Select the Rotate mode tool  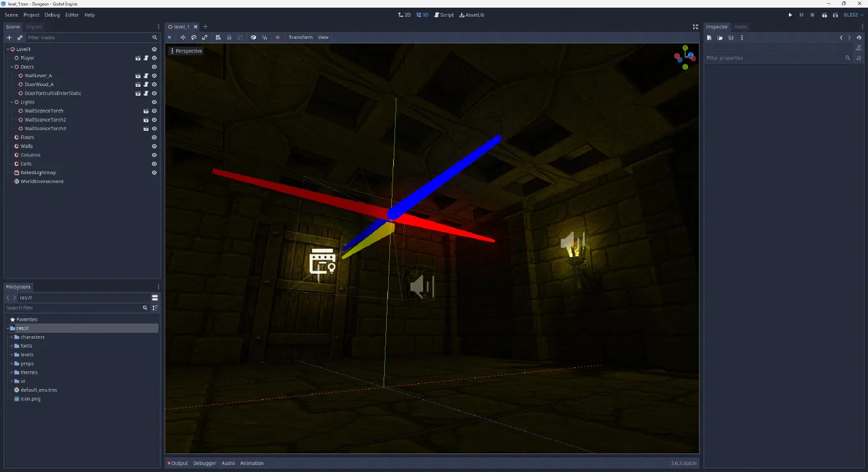[193, 38]
